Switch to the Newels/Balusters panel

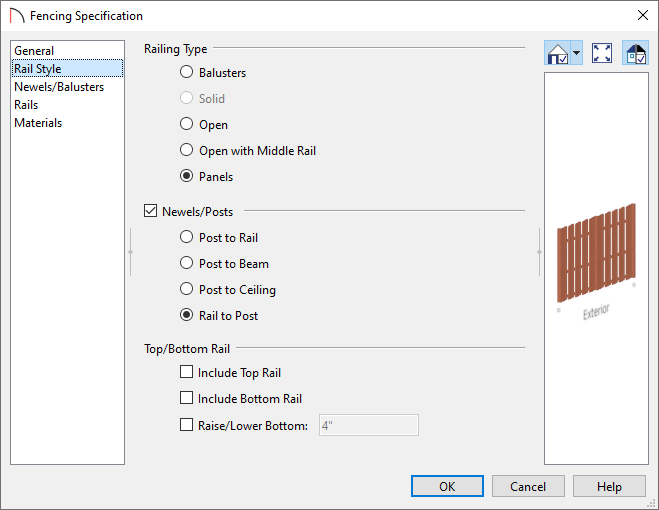click(59, 87)
